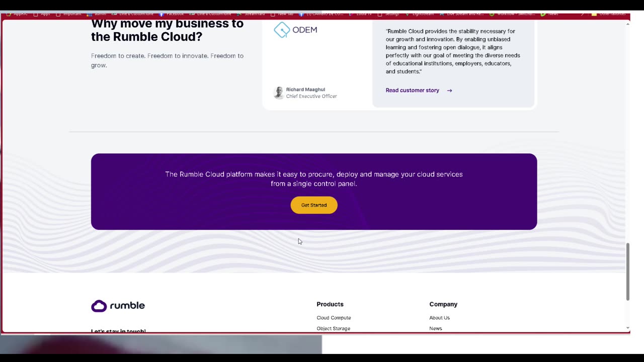The width and height of the screenshot is (644, 362).
Task: Open the News footer link
Action: point(435,328)
